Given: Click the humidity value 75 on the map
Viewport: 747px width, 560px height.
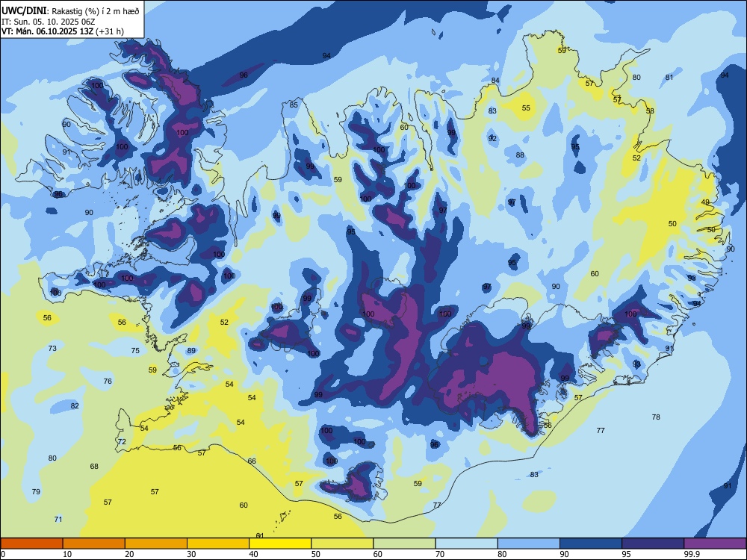Looking at the screenshot, I should pos(135,350).
